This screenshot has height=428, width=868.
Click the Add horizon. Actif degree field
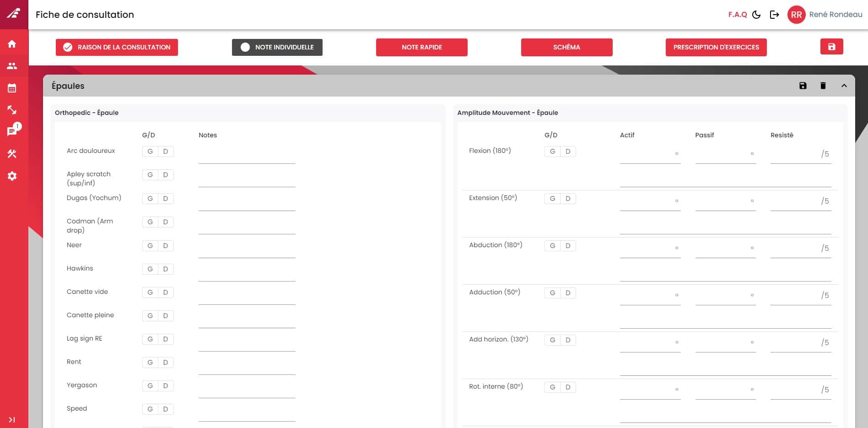coord(650,343)
